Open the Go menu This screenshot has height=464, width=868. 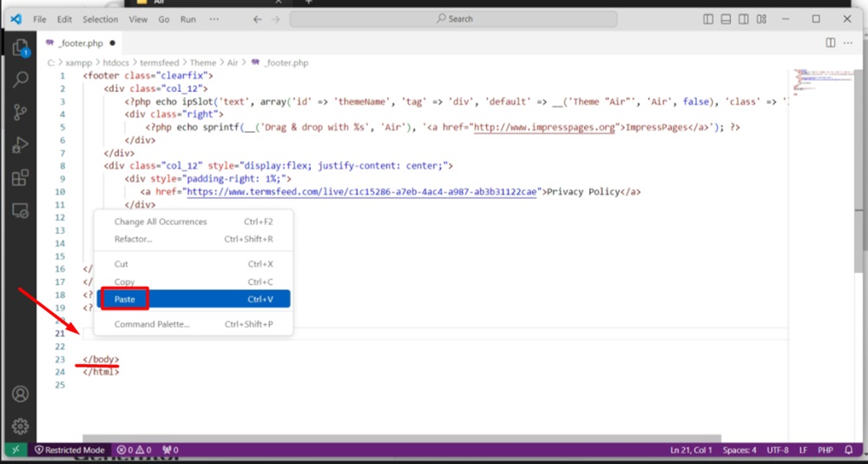pyautogui.click(x=164, y=19)
